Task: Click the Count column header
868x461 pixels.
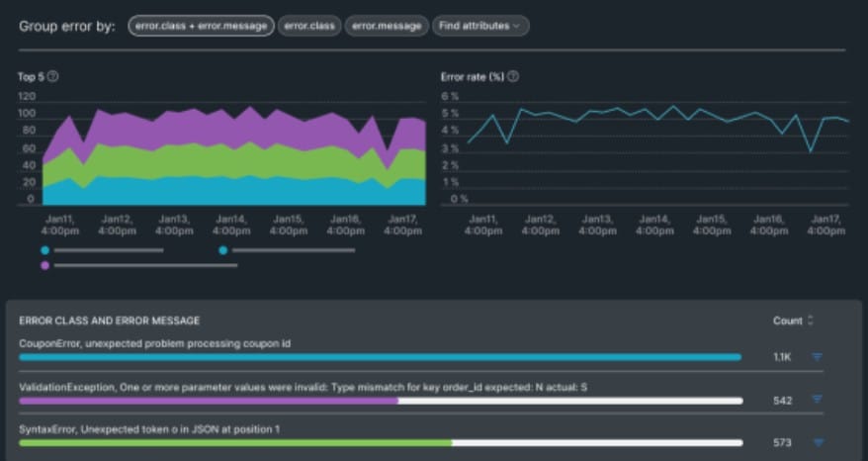Action: point(788,321)
